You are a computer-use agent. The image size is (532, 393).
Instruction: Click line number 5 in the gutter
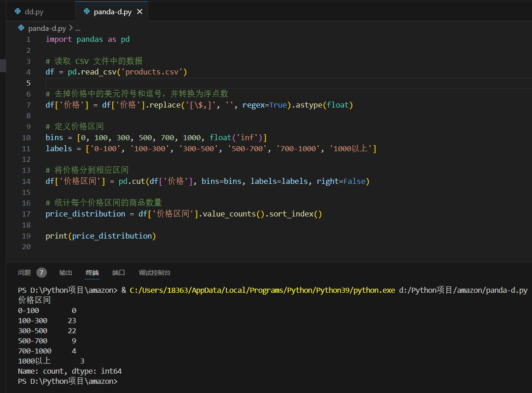(x=29, y=83)
